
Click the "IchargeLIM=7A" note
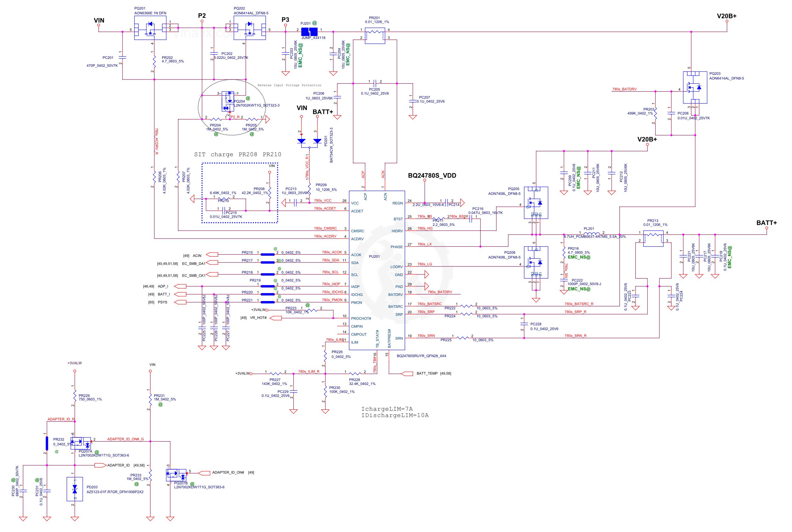[387, 409]
